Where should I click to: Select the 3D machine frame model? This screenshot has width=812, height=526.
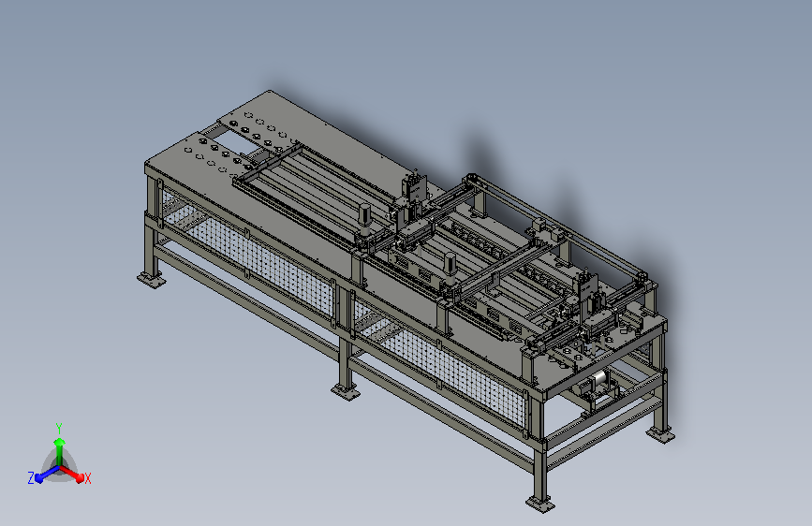(406, 301)
